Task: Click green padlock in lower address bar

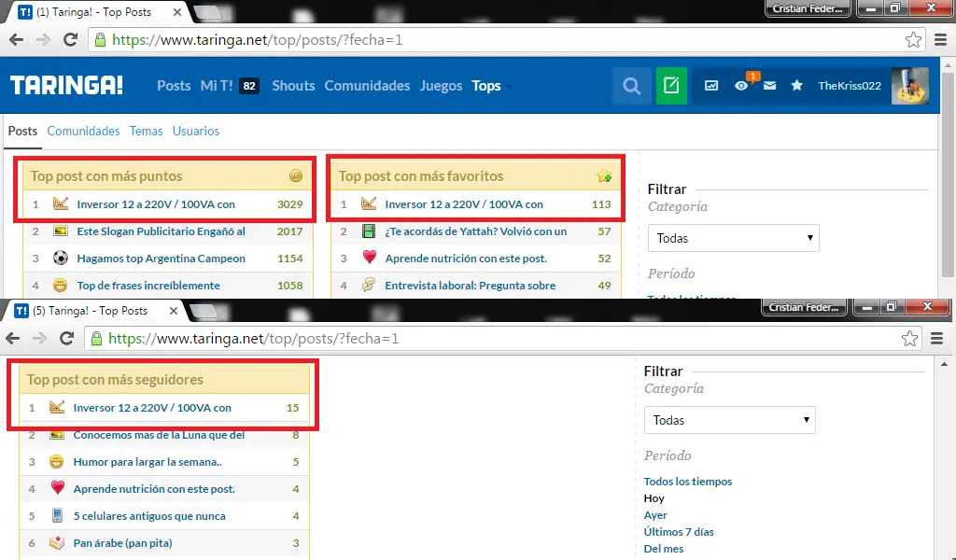Action: (x=96, y=339)
